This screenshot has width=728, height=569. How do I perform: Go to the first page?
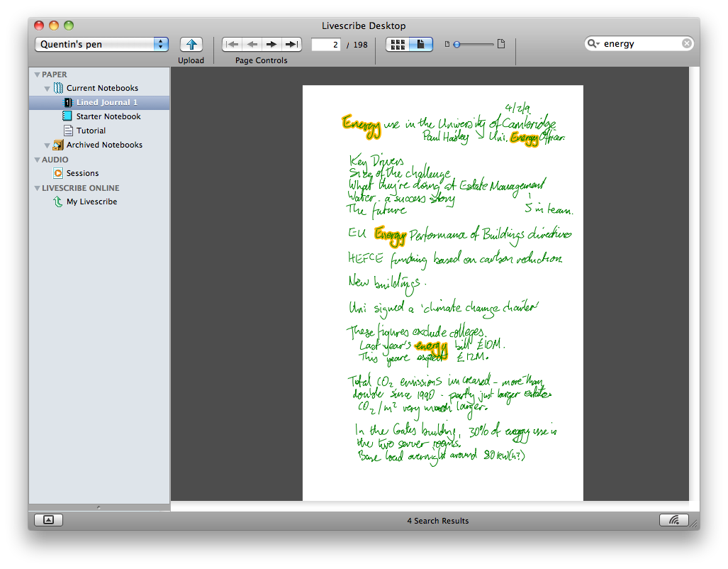click(232, 44)
